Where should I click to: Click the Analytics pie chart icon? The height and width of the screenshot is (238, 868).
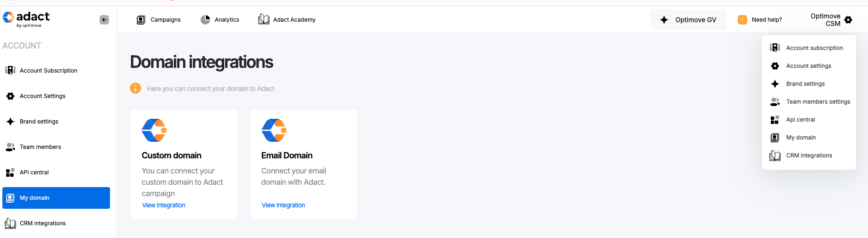205,20
